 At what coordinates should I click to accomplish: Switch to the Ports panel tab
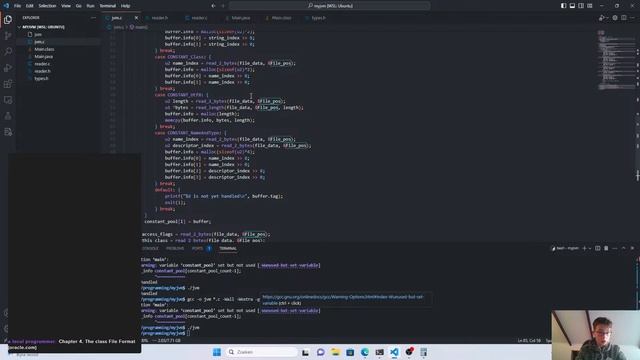pos(198,248)
